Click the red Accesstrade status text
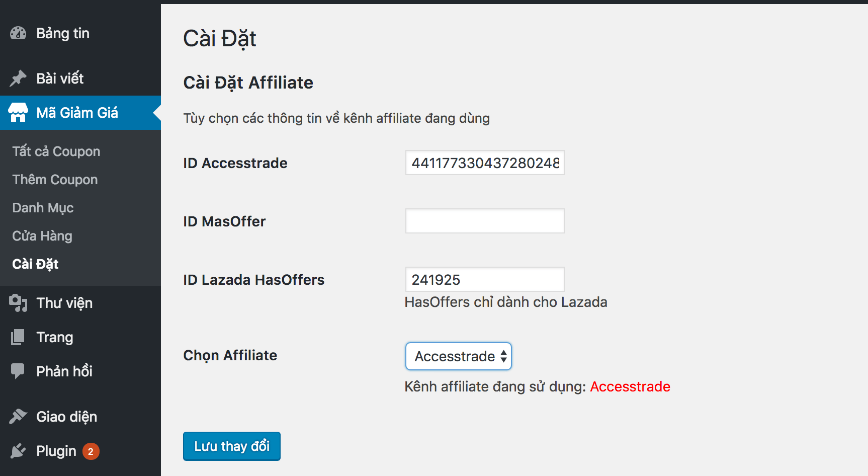Image resolution: width=868 pixels, height=476 pixels. 630,386
